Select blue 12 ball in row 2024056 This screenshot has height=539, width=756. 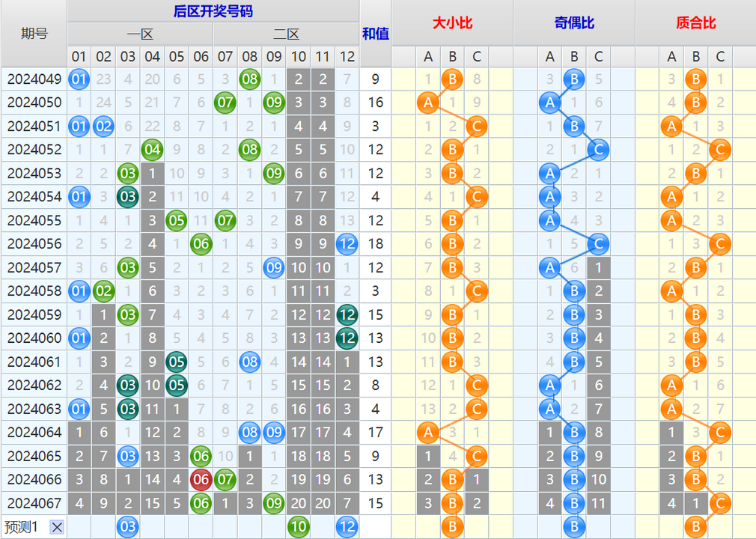347,244
